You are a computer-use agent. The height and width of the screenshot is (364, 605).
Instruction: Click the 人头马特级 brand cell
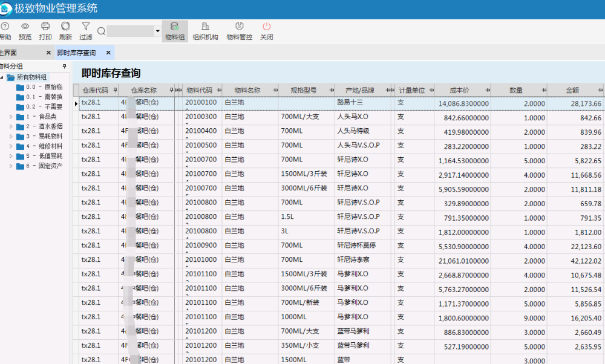click(362, 131)
